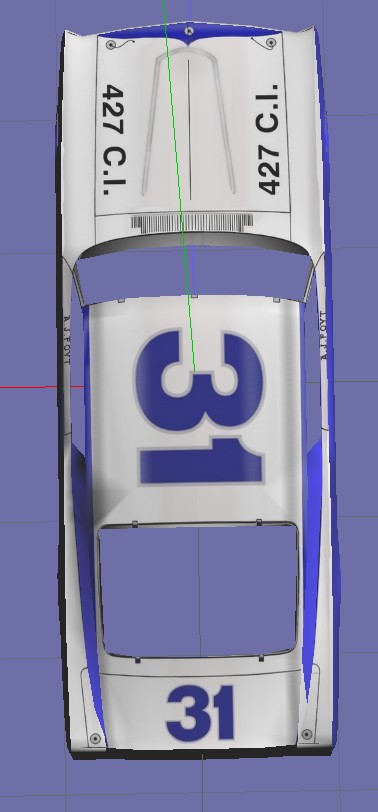Viewport: 378px width, 812px height.
Task: Click the cowl vent grille below the hood
Action: (192, 223)
